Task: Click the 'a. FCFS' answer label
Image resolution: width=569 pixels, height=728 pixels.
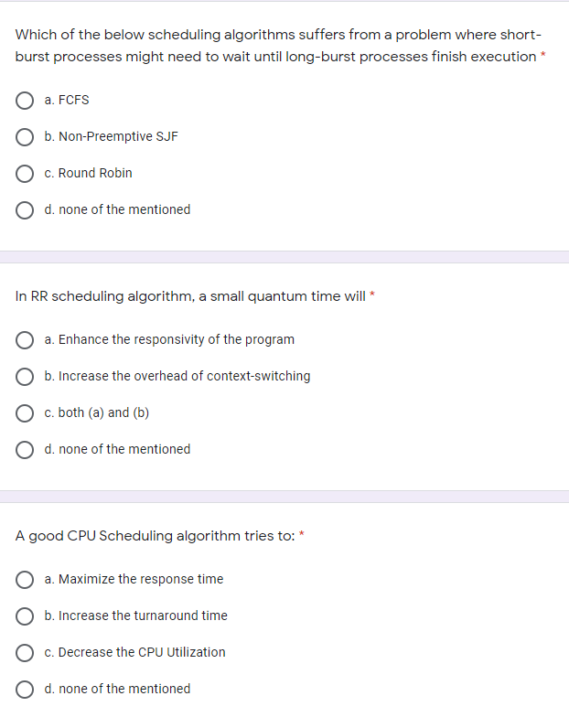Action: (x=67, y=100)
